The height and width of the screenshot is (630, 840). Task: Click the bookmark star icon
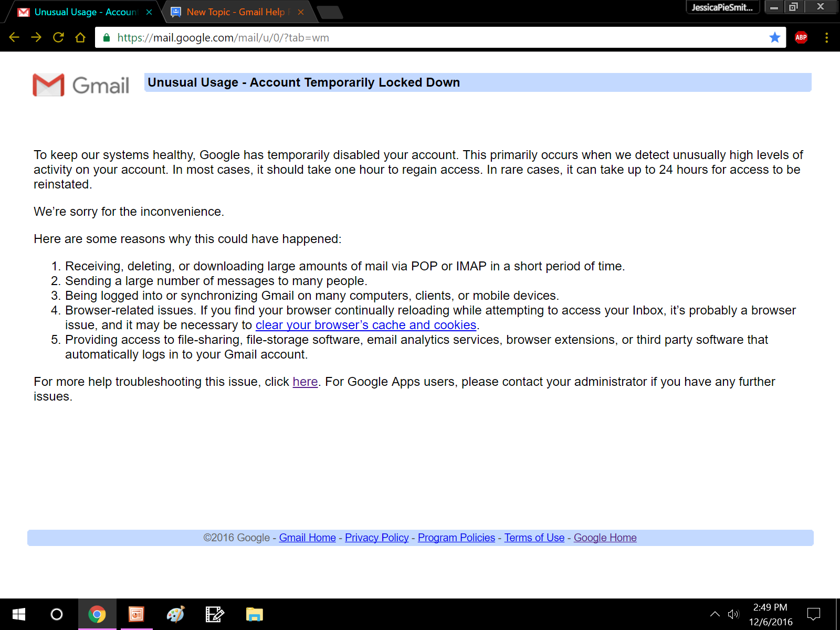coord(774,37)
